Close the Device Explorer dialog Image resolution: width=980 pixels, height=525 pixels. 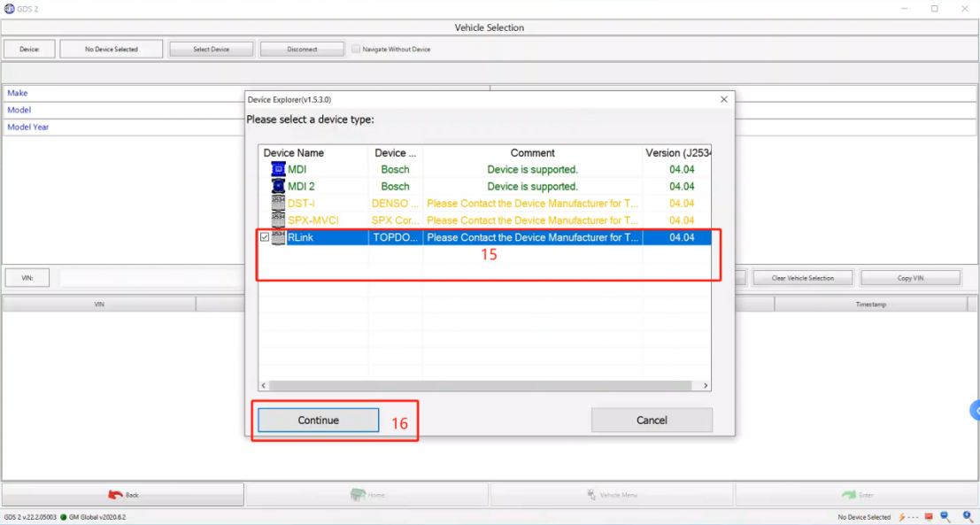coord(724,99)
